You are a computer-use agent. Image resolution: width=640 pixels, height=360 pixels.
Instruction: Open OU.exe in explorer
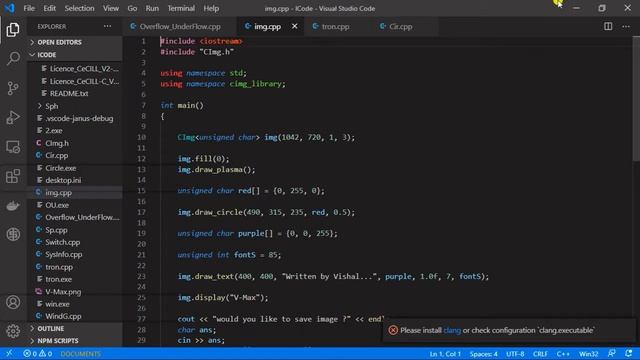(x=57, y=205)
